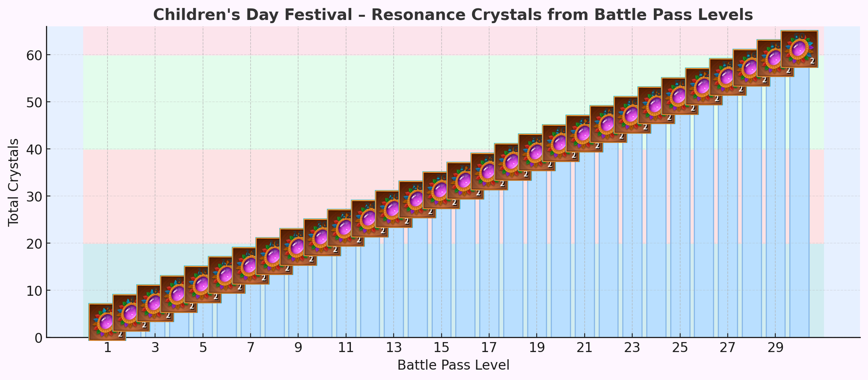Click the y-axis tick label 60
The width and height of the screenshot is (868, 380).
click(32, 55)
